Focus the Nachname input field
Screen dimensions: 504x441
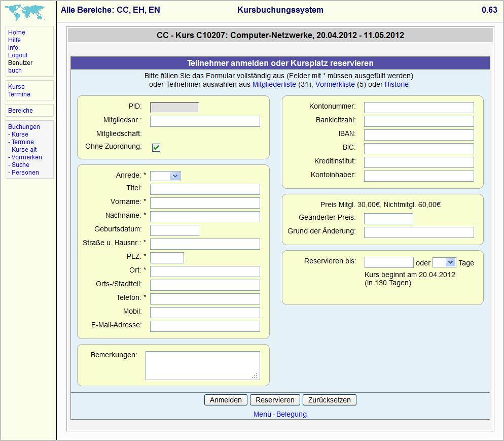coord(205,217)
